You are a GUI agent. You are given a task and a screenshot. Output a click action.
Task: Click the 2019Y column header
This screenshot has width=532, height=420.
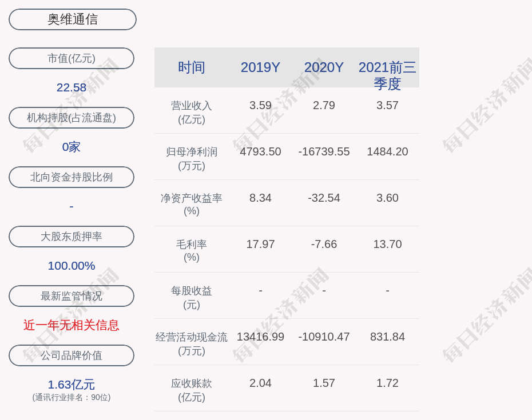tap(260, 67)
